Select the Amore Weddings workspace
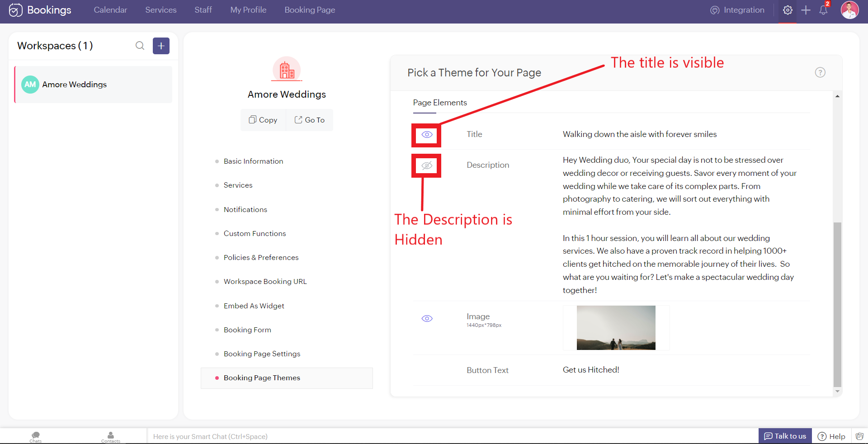 [x=94, y=85]
